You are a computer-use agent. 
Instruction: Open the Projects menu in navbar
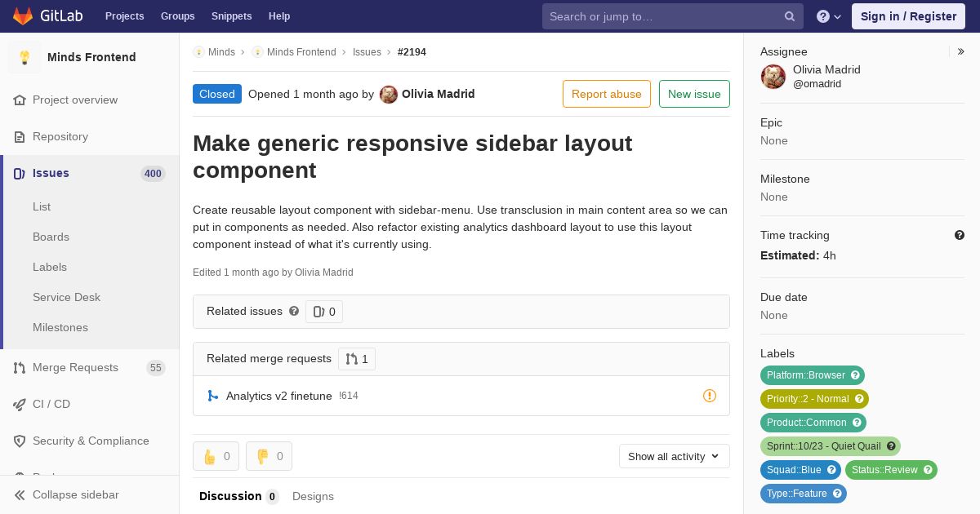click(x=124, y=16)
